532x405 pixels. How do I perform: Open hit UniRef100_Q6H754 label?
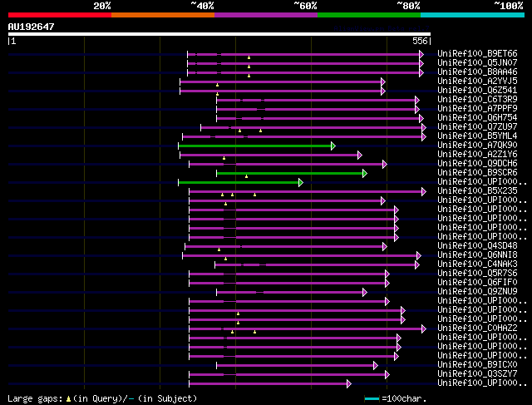477,118
